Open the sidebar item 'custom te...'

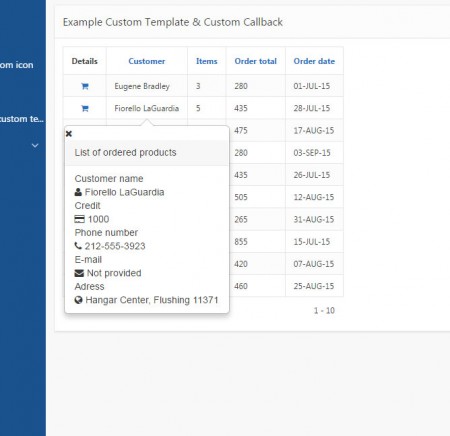tap(22, 119)
